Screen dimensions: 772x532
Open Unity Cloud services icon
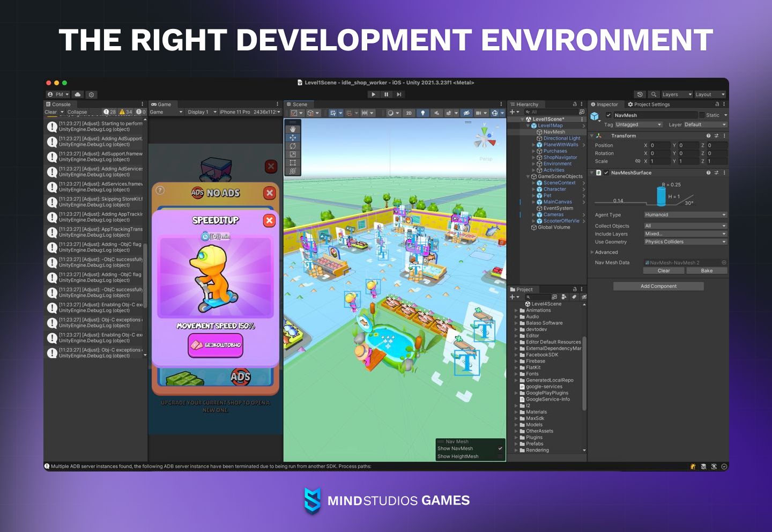78,94
